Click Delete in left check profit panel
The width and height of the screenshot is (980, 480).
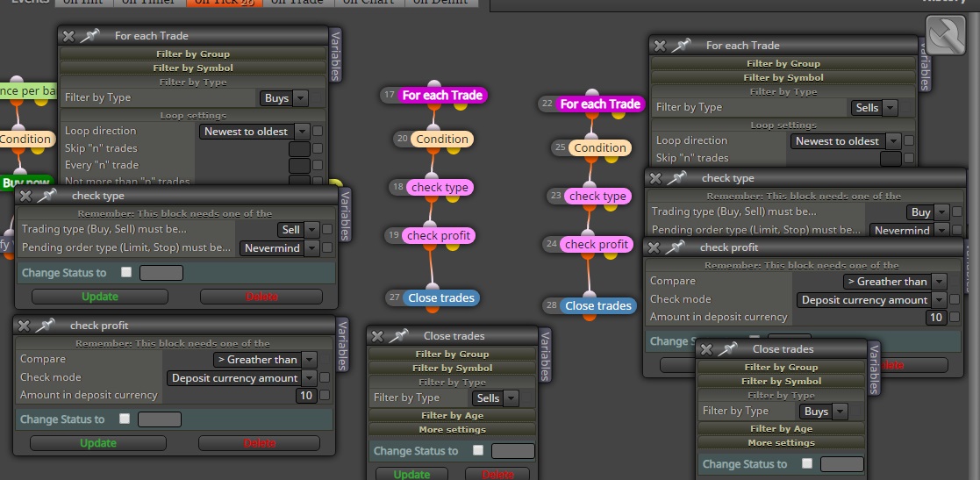[260, 442]
